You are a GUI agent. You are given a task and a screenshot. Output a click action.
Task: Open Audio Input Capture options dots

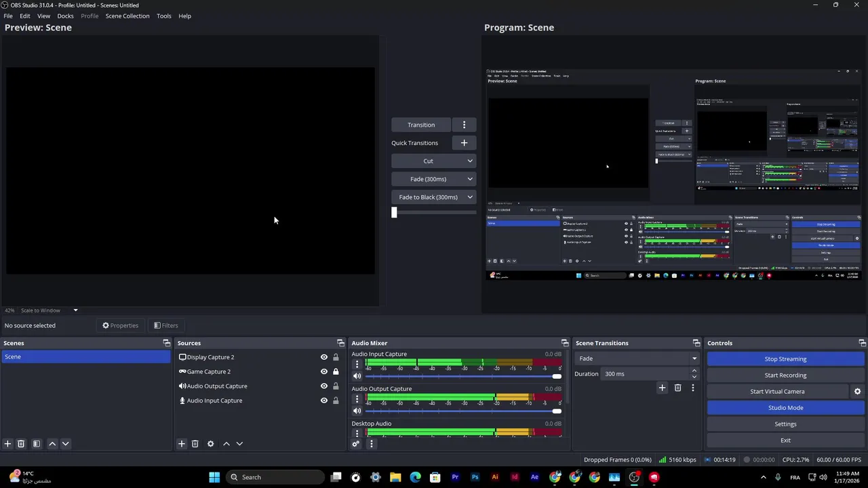(x=357, y=364)
